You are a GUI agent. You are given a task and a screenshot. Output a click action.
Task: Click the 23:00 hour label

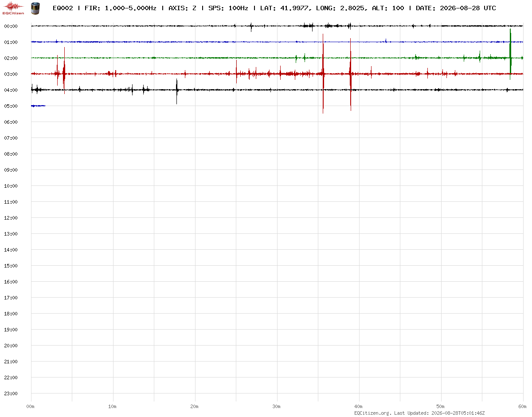click(x=11, y=393)
